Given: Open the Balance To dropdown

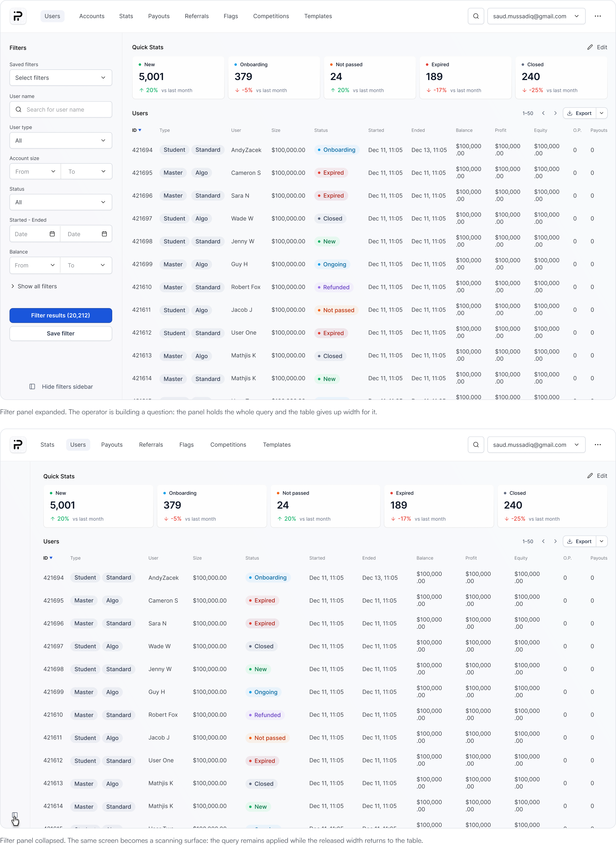Looking at the screenshot, I should 86,265.
